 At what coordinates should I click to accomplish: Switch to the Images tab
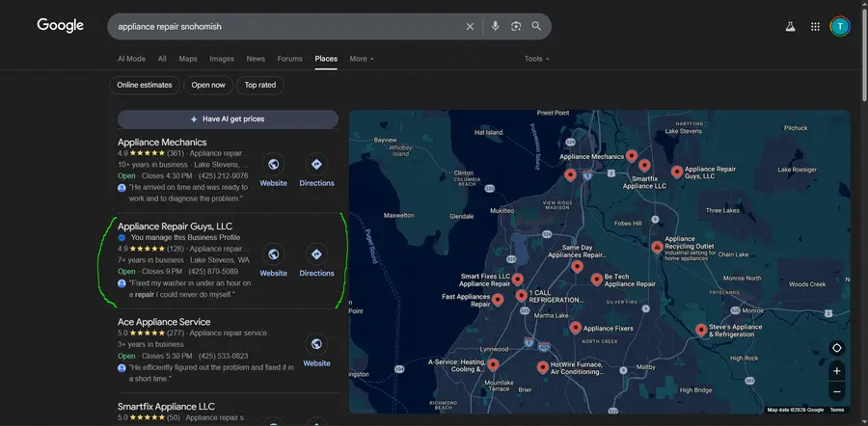222,59
